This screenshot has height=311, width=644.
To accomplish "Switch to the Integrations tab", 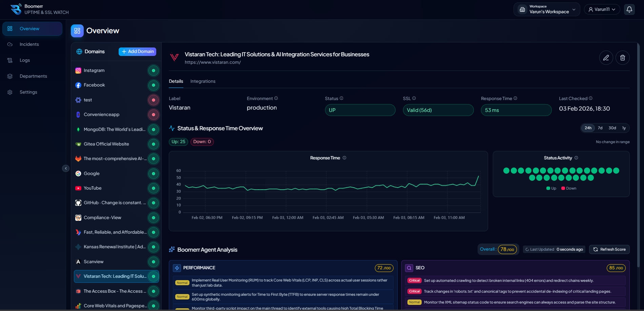I will coord(203,81).
